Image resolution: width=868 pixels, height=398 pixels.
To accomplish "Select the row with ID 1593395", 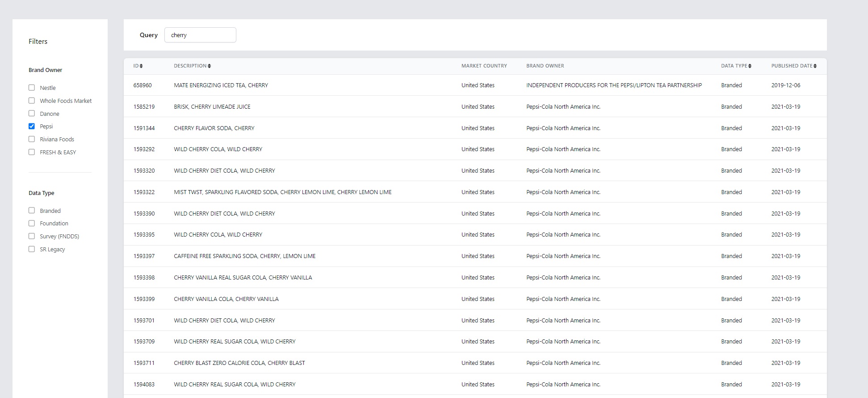I will (x=475, y=235).
